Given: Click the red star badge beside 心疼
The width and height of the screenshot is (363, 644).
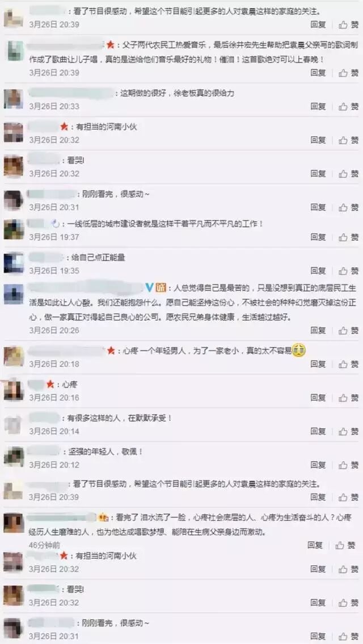Looking at the screenshot, I should (x=50, y=384).
